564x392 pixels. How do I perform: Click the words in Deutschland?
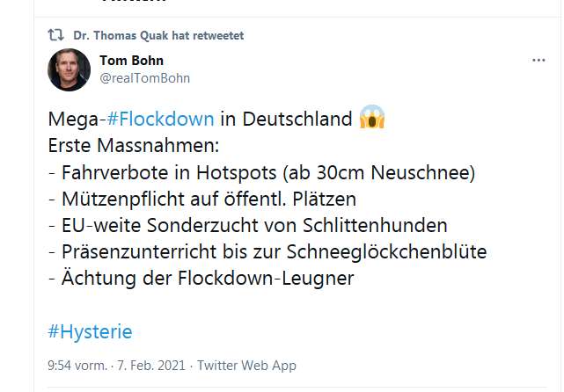pos(286,119)
